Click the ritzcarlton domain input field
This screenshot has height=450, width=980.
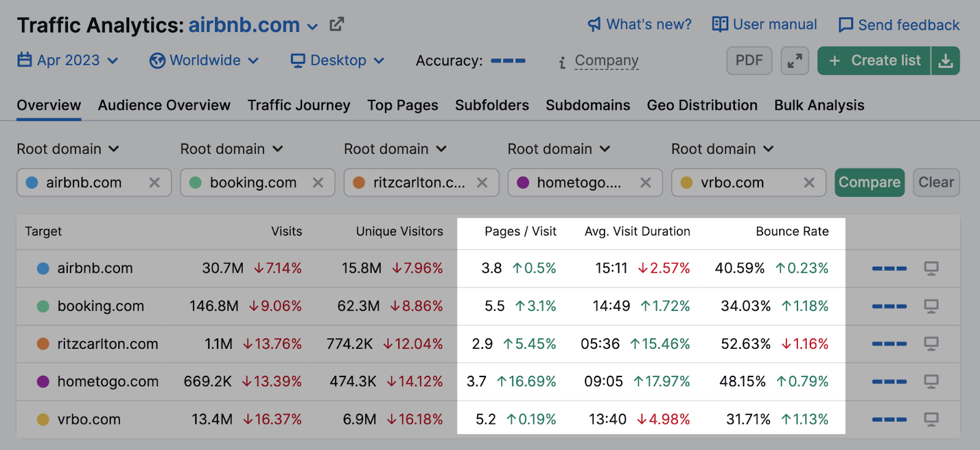[421, 183]
